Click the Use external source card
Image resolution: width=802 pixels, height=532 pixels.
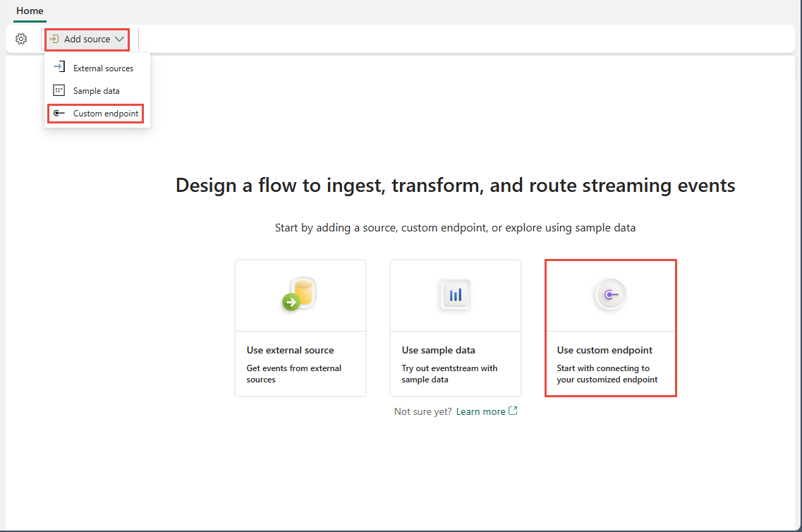(x=300, y=328)
